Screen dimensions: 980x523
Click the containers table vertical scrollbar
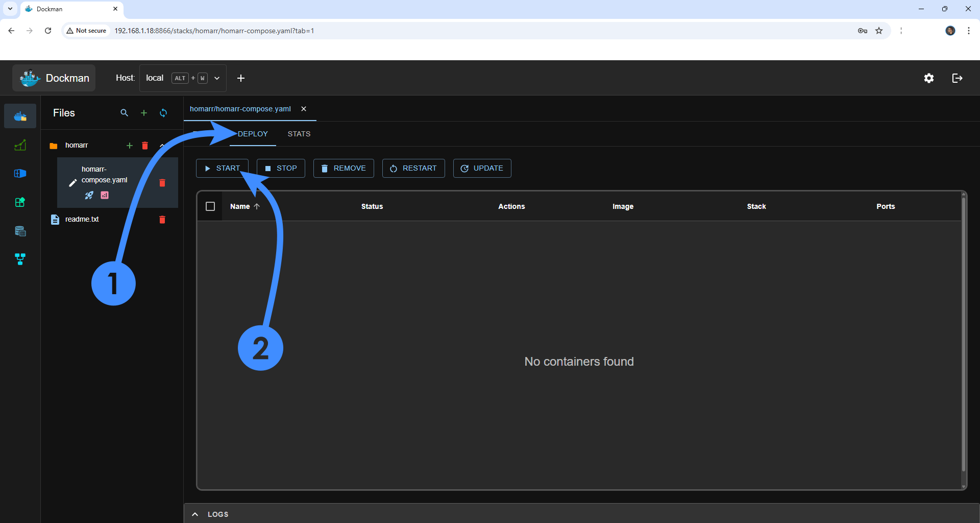click(x=964, y=335)
